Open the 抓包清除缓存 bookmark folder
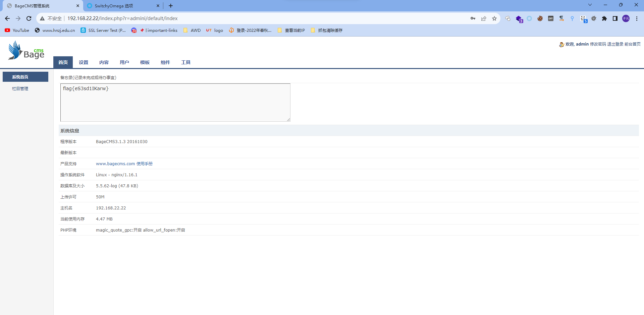 (x=327, y=30)
